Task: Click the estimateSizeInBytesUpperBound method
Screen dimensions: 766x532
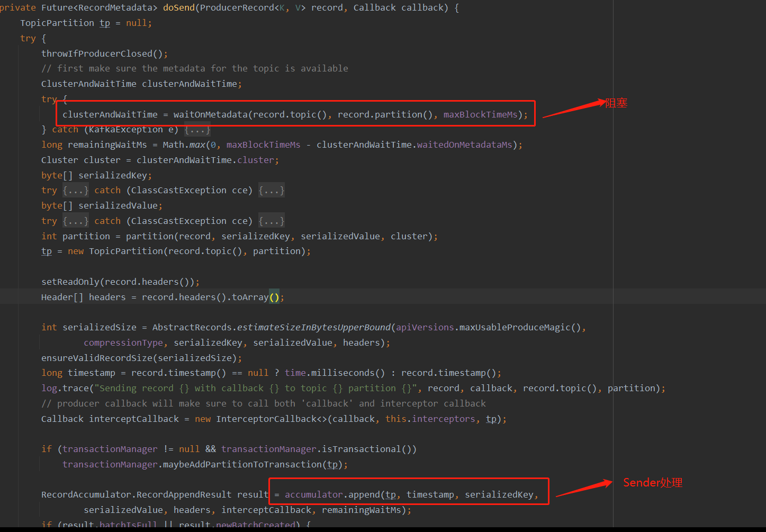Action: click(x=313, y=328)
